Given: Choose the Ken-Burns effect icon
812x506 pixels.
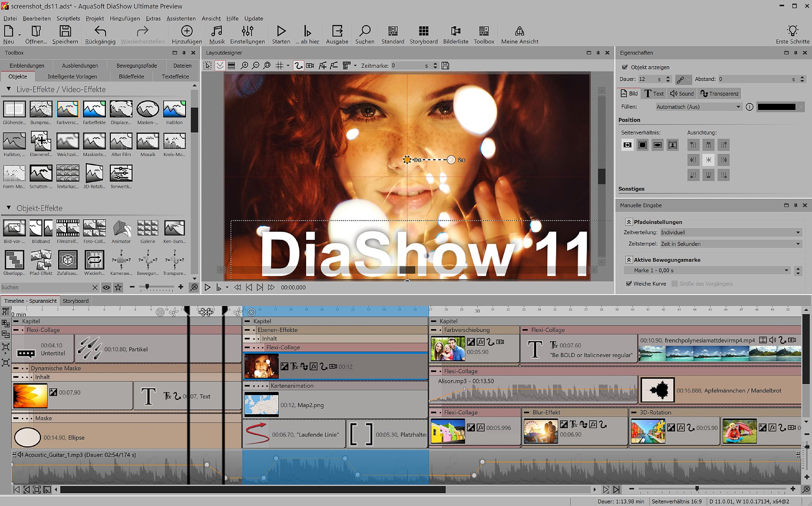Looking at the screenshot, I should tap(175, 228).
